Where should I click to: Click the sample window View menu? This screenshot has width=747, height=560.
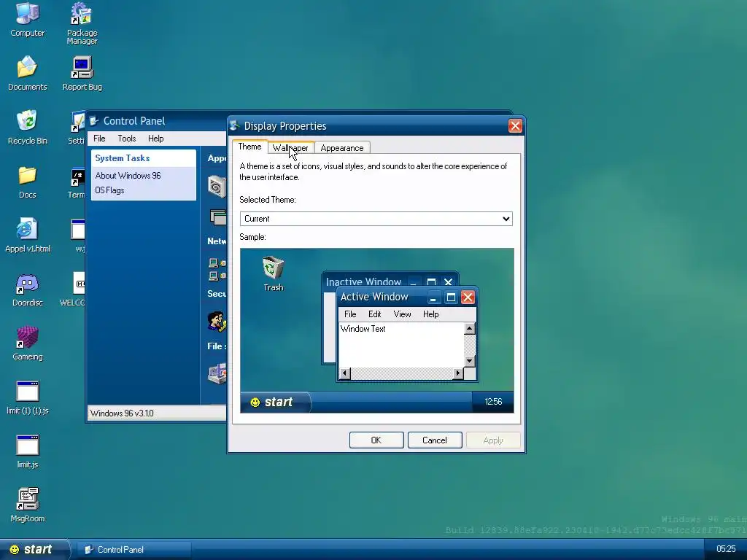402,314
